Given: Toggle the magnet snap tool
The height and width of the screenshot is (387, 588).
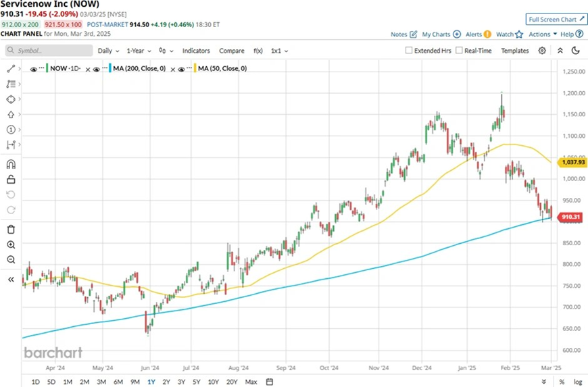Looking at the screenshot, I should pos(11,164).
